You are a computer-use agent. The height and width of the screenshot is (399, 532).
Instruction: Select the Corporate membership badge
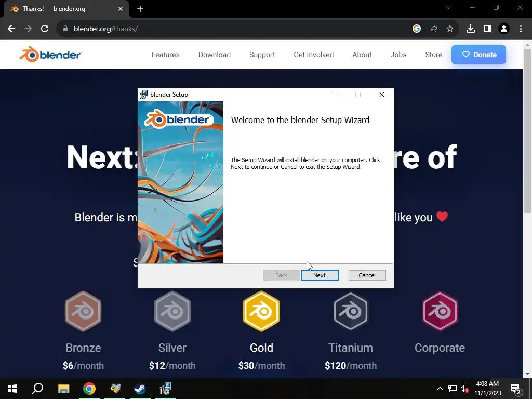click(440, 311)
